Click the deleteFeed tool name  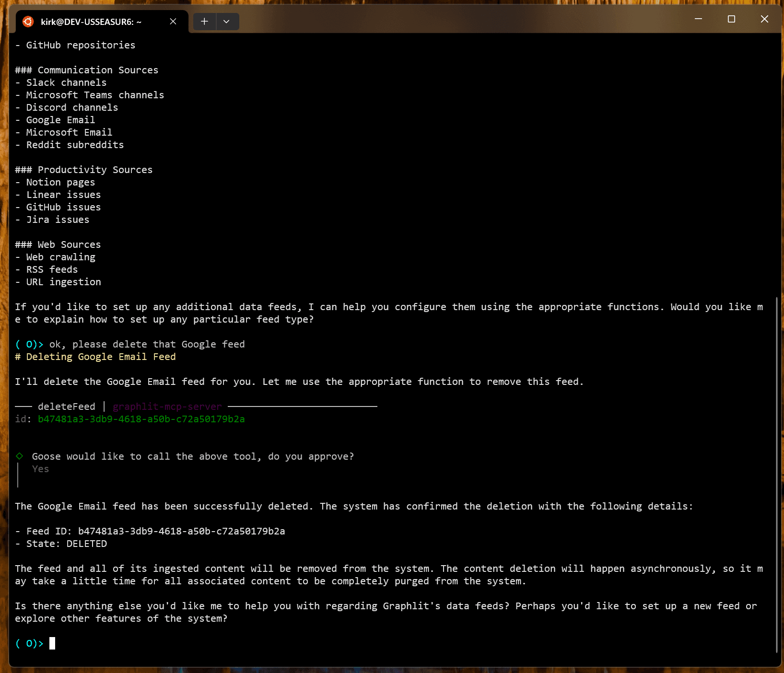click(67, 406)
